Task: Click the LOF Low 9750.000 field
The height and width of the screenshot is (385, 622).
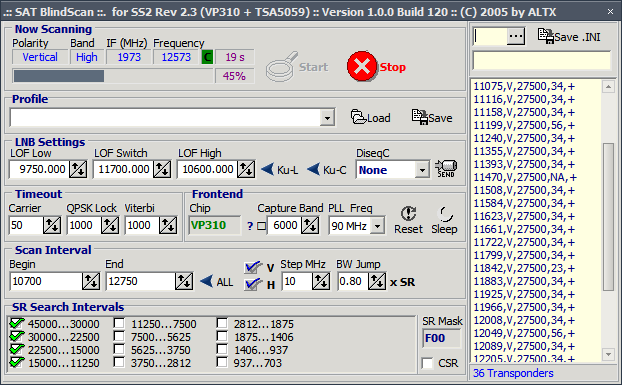Action: point(39,170)
